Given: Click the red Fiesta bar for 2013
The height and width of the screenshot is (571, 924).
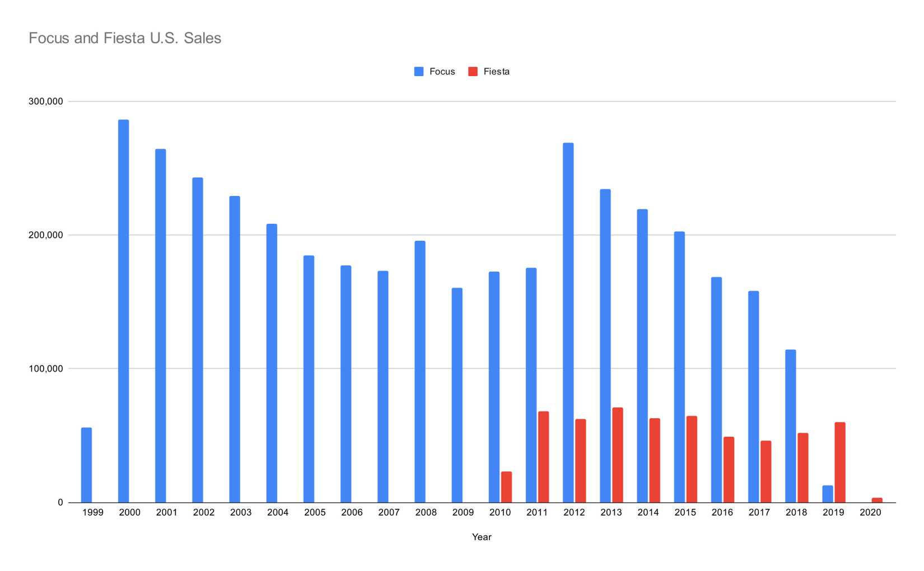Looking at the screenshot, I should point(617,455).
